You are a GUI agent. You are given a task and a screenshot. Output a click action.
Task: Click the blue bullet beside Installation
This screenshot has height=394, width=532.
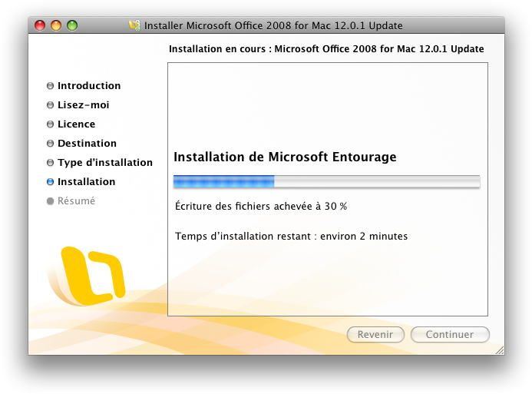pyautogui.click(x=51, y=182)
